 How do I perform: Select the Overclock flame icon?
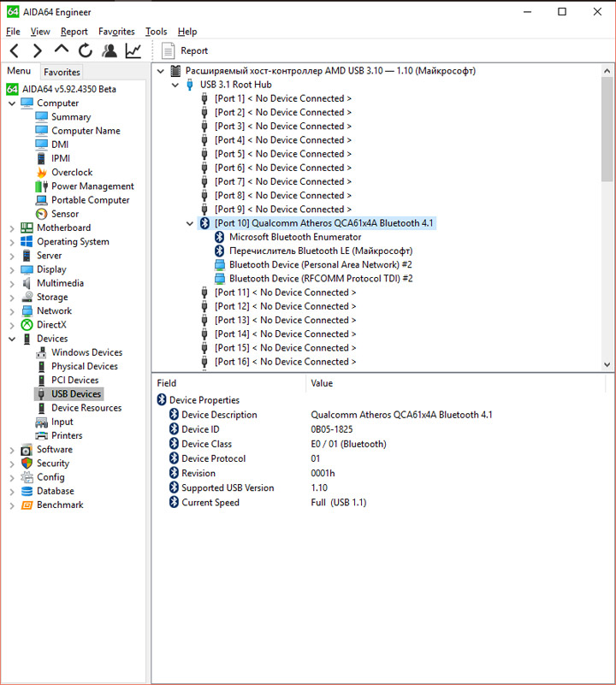[42, 173]
